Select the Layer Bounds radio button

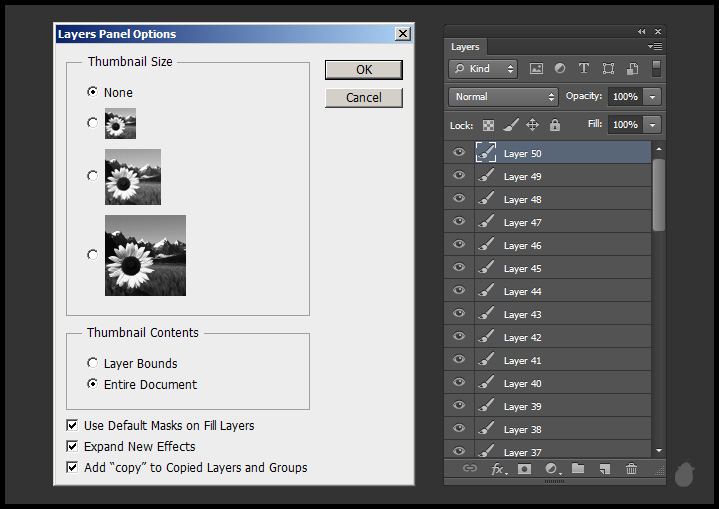[93, 364]
